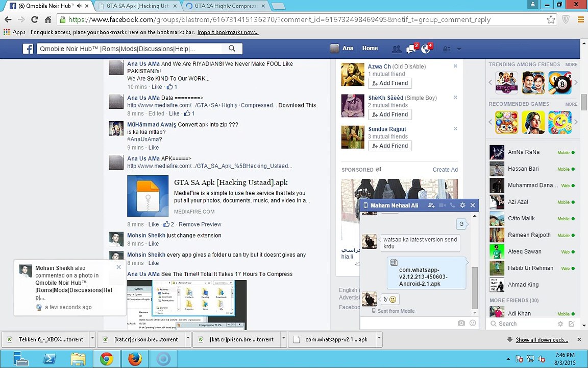This screenshot has height=368, width=588.
Task: Add Sundus Rajput as friend
Action: click(x=390, y=146)
